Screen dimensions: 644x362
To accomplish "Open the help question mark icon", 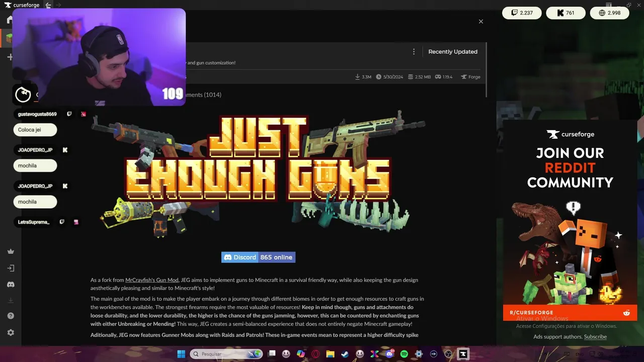I will (x=11, y=316).
